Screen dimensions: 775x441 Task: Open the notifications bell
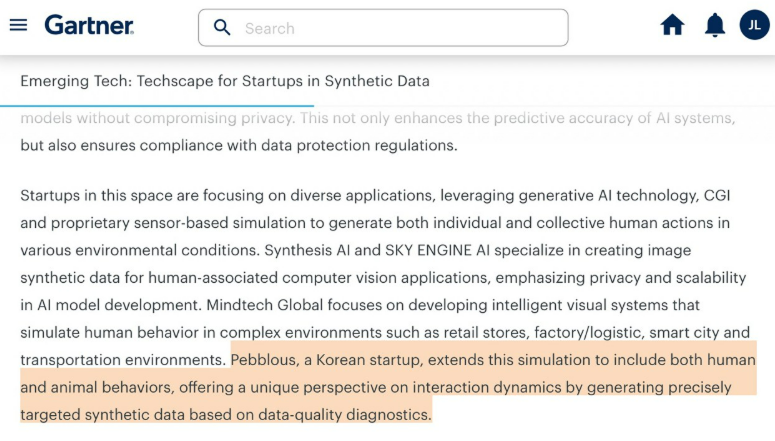[x=714, y=26]
